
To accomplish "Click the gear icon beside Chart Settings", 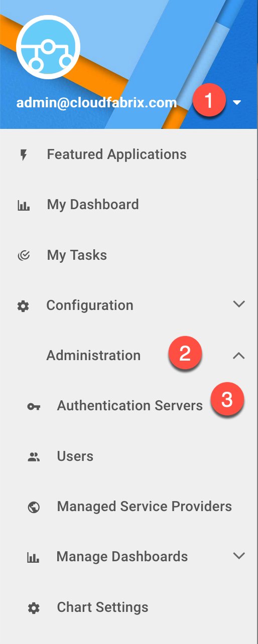I will click(x=34, y=608).
